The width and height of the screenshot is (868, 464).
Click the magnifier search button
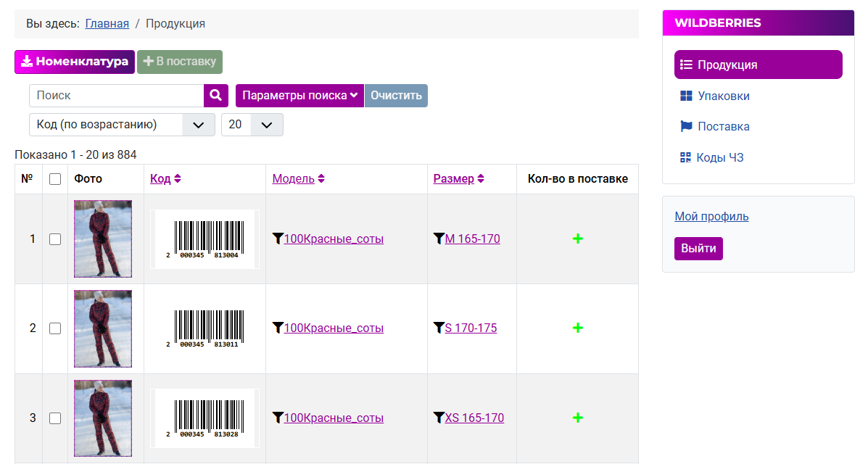pyautogui.click(x=215, y=96)
